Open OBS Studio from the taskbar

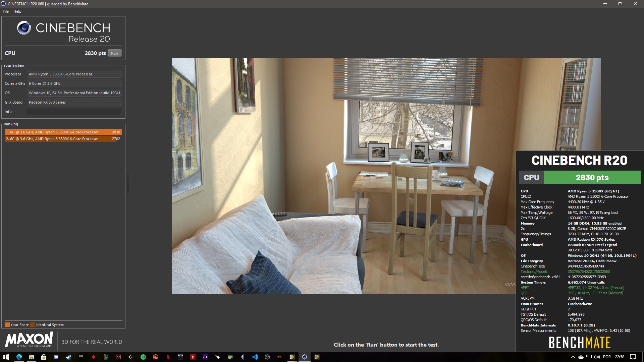(x=267, y=357)
